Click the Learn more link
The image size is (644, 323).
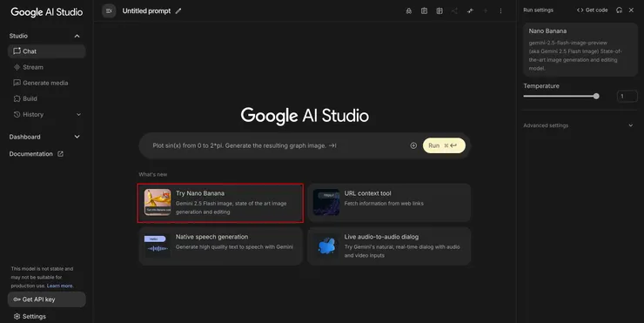click(x=60, y=286)
